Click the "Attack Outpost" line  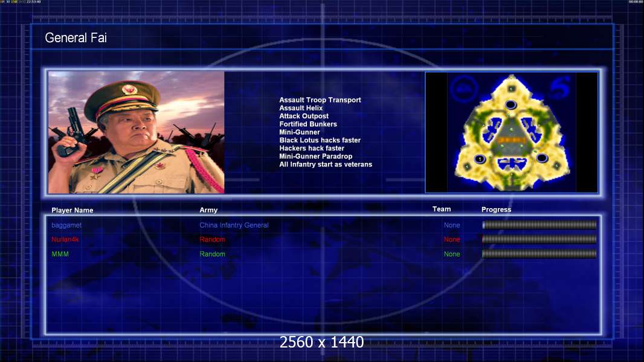tap(303, 116)
